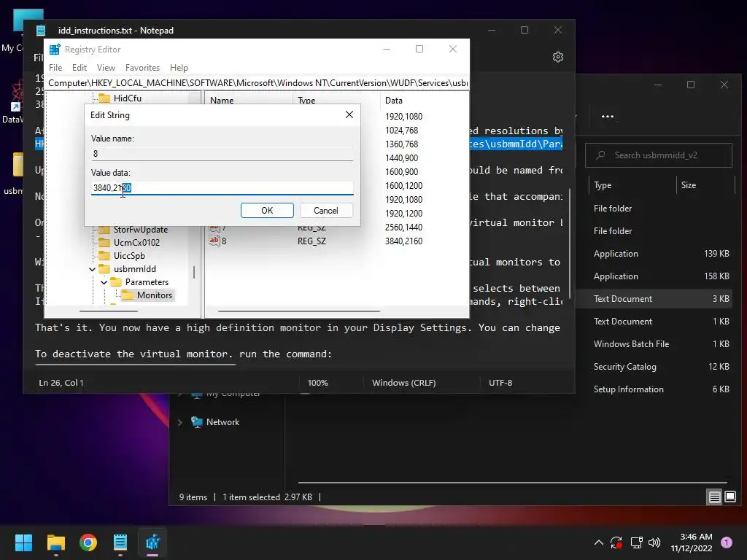Open the clock and date flyout
The height and width of the screenshot is (560, 747).
click(692, 542)
